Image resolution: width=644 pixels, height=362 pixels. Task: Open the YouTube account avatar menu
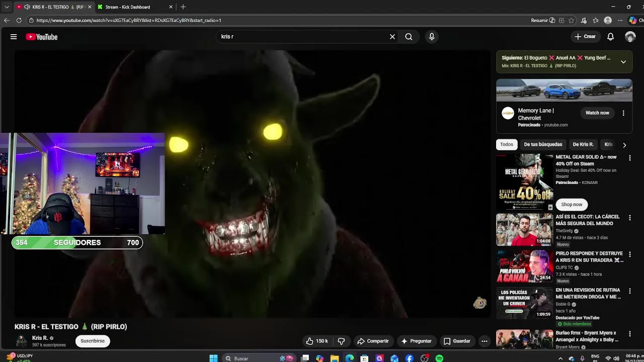[x=630, y=37]
